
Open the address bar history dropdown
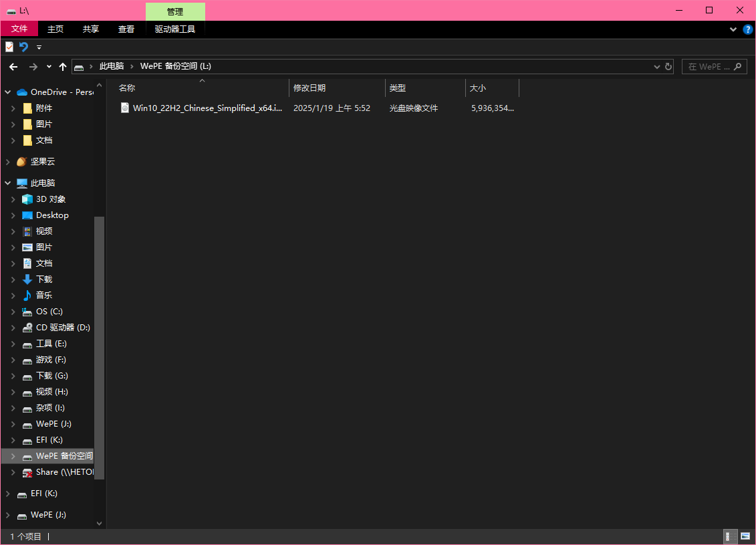(656, 67)
